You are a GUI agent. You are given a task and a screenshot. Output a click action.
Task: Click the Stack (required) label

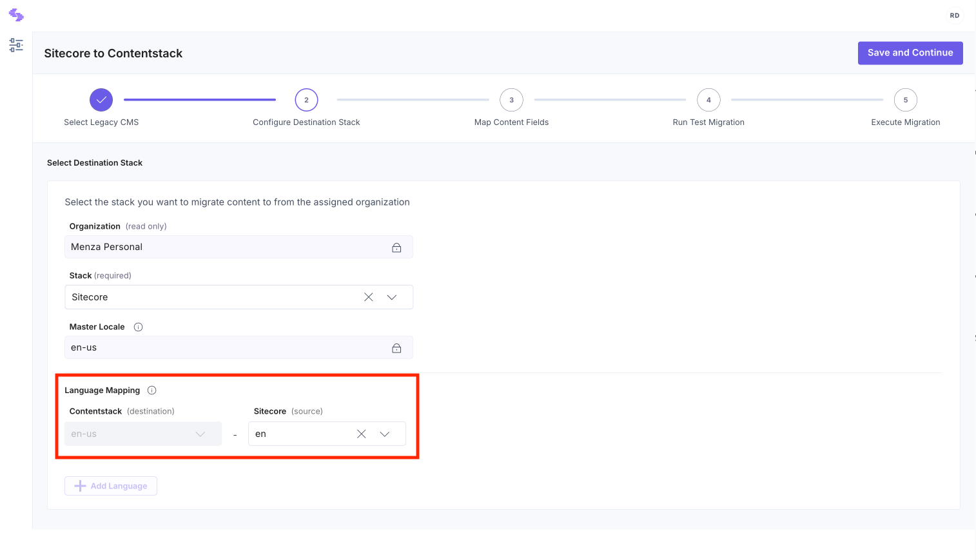101,276
